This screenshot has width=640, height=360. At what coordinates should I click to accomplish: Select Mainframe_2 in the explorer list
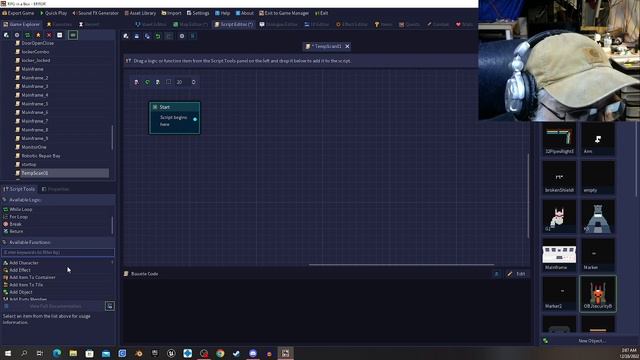[34, 78]
